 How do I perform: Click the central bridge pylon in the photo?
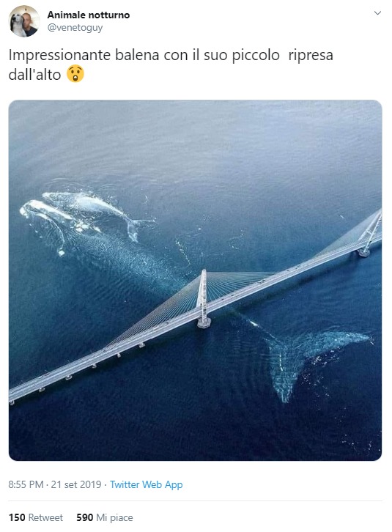point(203,298)
